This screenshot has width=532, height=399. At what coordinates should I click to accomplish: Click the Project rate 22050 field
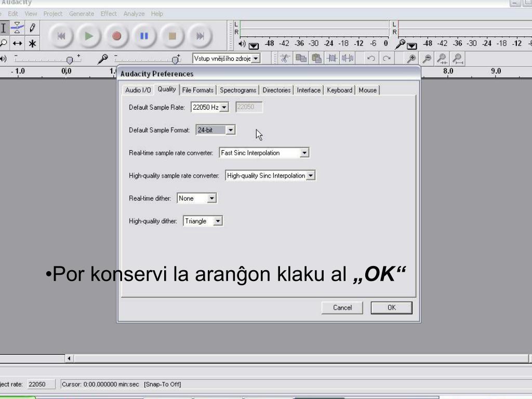(x=41, y=384)
